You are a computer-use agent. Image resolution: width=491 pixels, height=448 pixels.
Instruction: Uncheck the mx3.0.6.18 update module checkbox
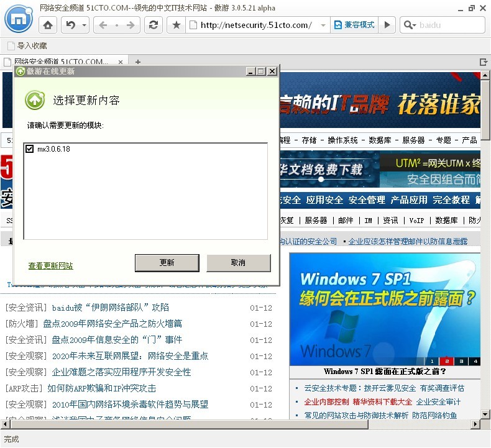click(29, 149)
